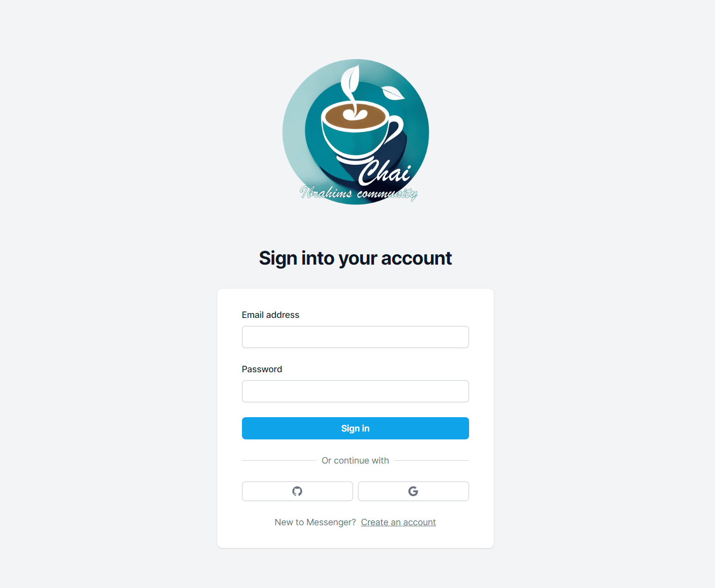The width and height of the screenshot is (715, 588).
Task: Click the 'Sign into your account' heading
Action: click(x=356, y=258)
